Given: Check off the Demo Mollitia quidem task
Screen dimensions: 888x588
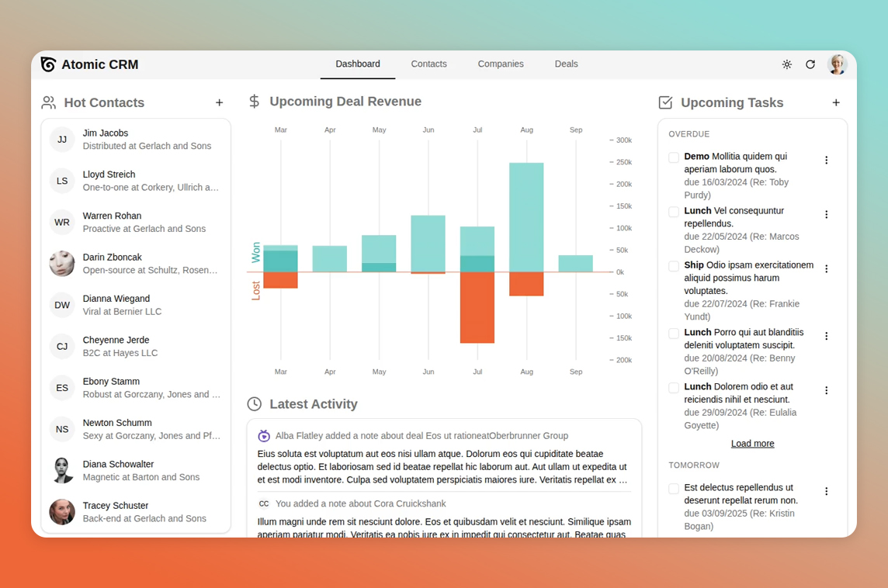Looking at the screenshot, I should coord(674,157).
